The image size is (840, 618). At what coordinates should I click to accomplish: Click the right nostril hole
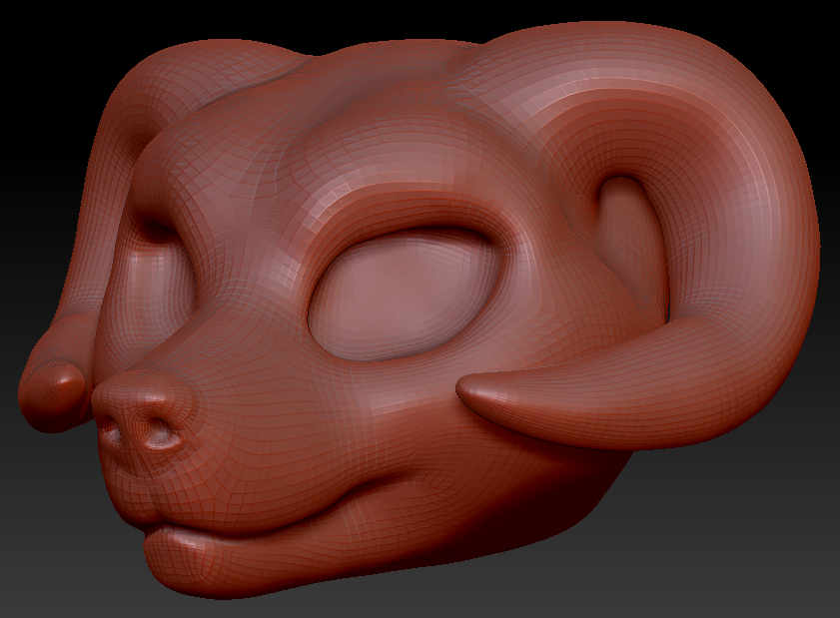click(158, 436)
